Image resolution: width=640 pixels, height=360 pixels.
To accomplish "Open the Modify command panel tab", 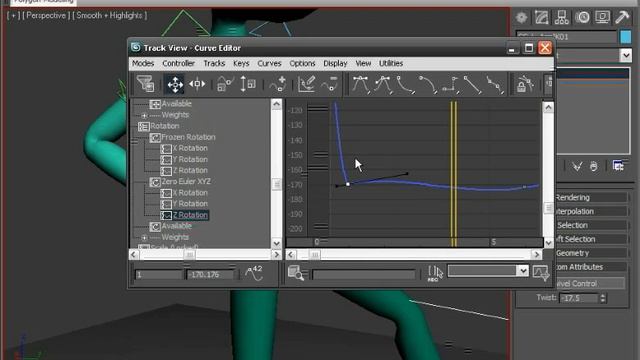I will pos(541,18).
